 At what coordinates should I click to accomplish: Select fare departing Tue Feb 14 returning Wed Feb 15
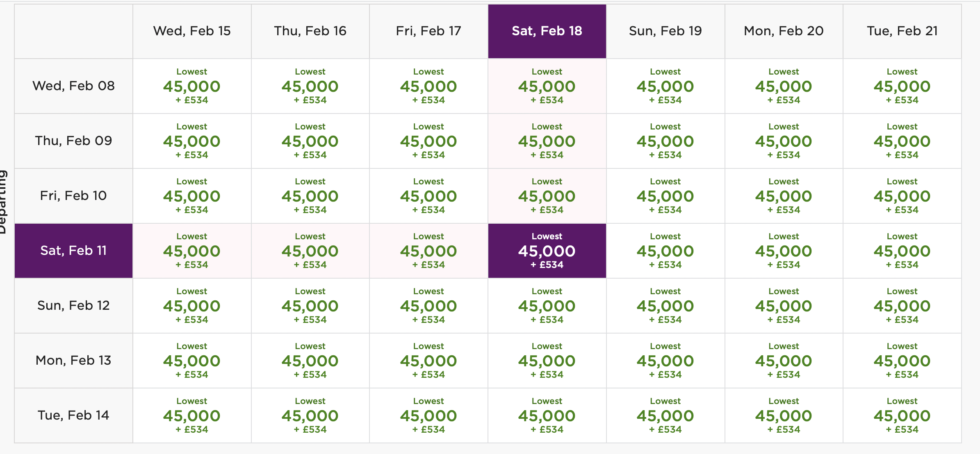point(192,415)
